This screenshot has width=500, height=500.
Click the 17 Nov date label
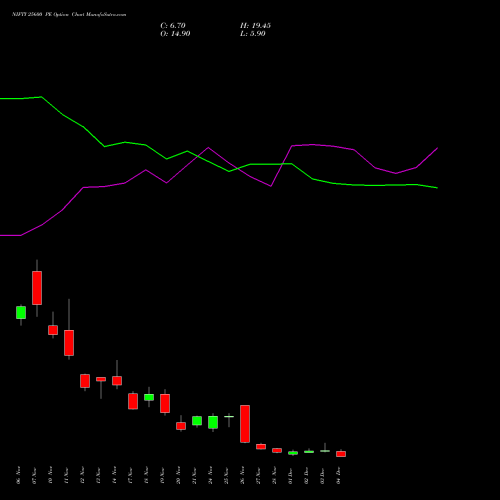coord(130,475)
